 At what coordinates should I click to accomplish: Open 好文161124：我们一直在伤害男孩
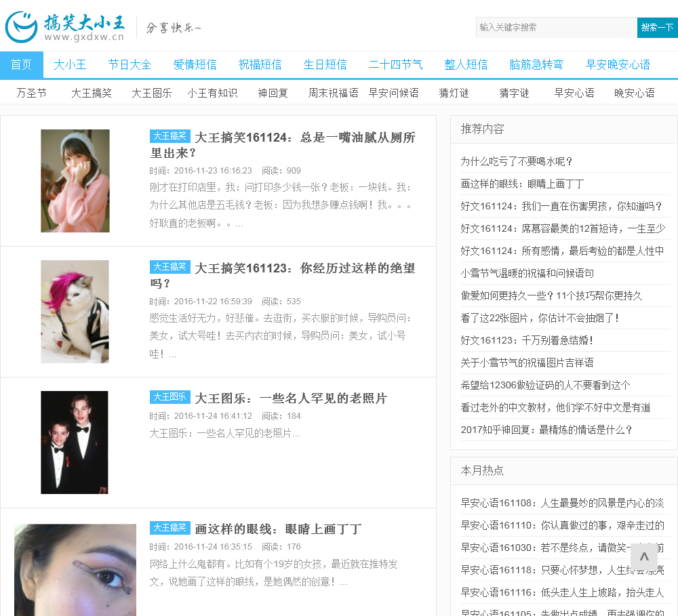coord(561,206)
